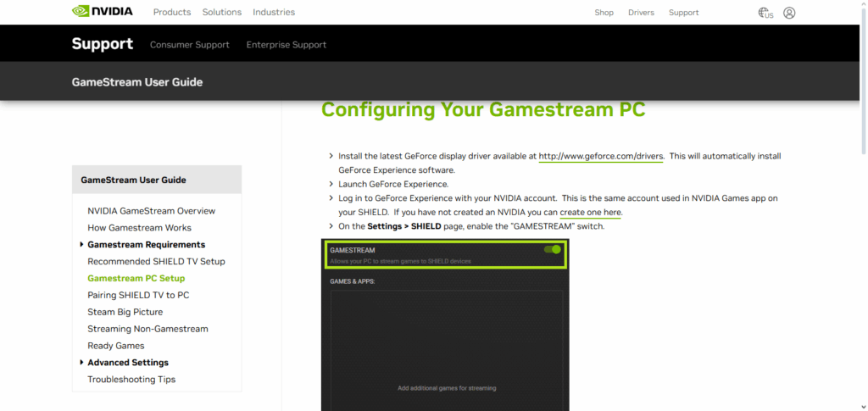
Task: Open the Solutions menu
Action: click(x=222, y=12)
